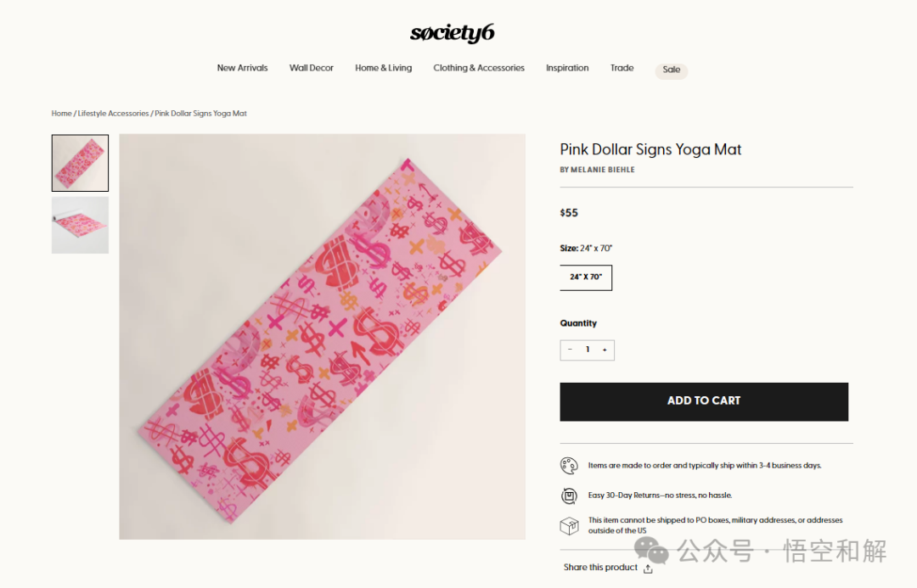Increase quantity with the plus button
Image resolution: width=917 pixels, height=588 pixels.
point(605,350)
